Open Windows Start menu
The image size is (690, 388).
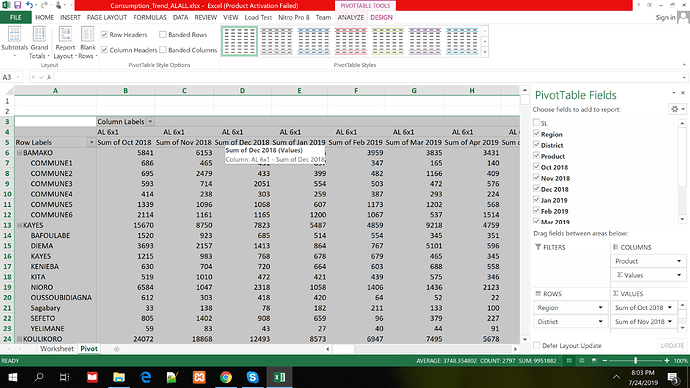pos(12,377)
